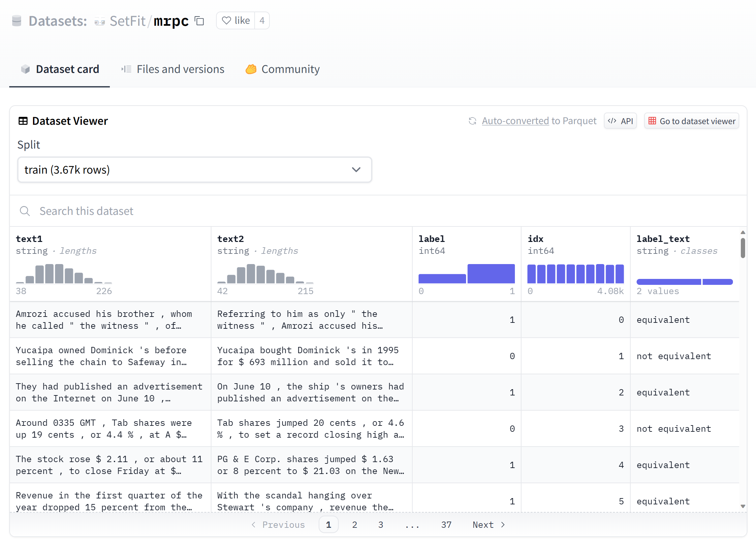Screen dimensions: 756x541
Task: Click the Auto-converted refresh icon
Action: click(x=472, y=121)
